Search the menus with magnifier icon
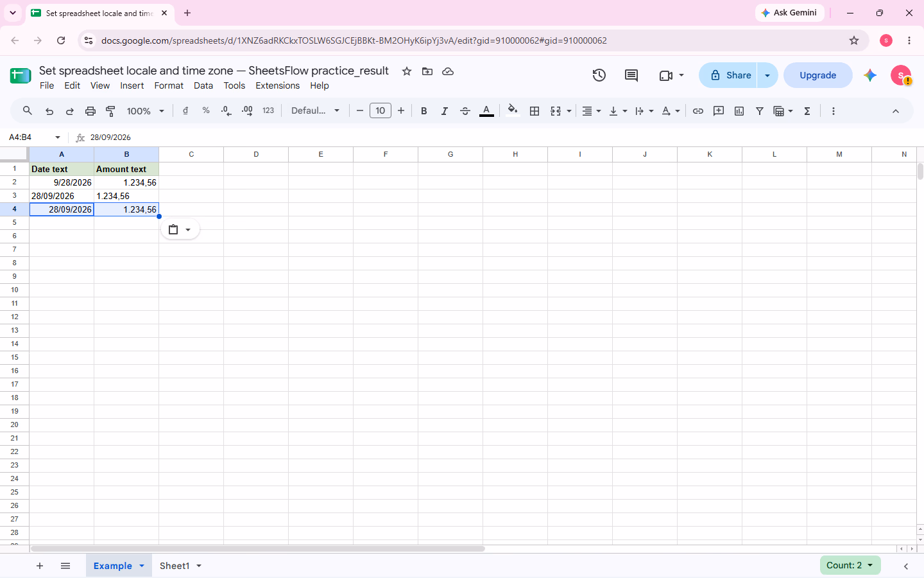This screenshot has width=924, height=578. [x=28, y=111]
